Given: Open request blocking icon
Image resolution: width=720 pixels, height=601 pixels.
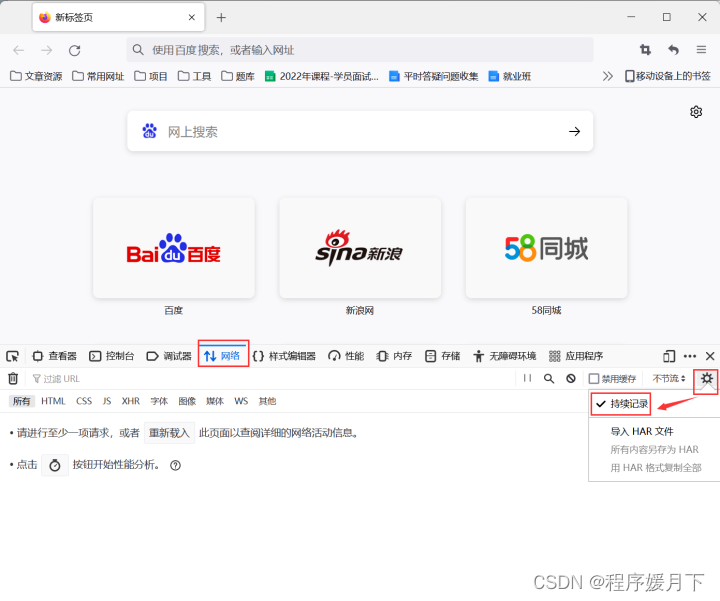Looking at the screenshot, I should point(571,378).
